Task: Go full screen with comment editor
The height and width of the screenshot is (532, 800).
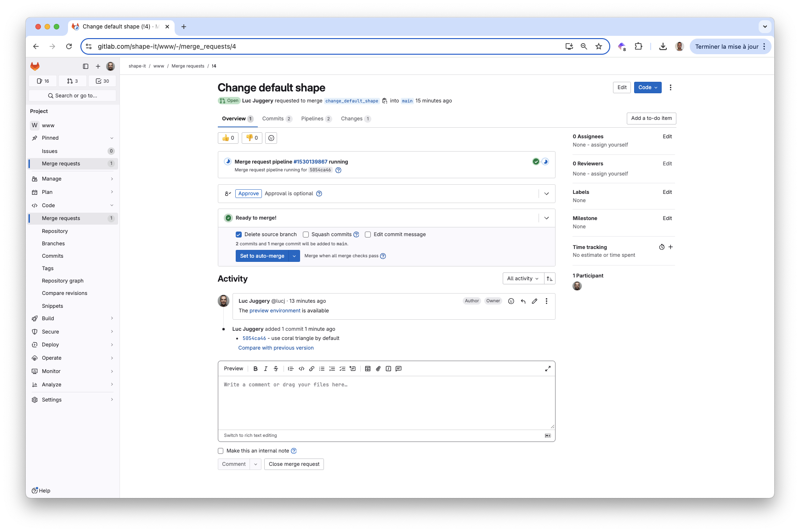Action: click(x=548, y=368)
